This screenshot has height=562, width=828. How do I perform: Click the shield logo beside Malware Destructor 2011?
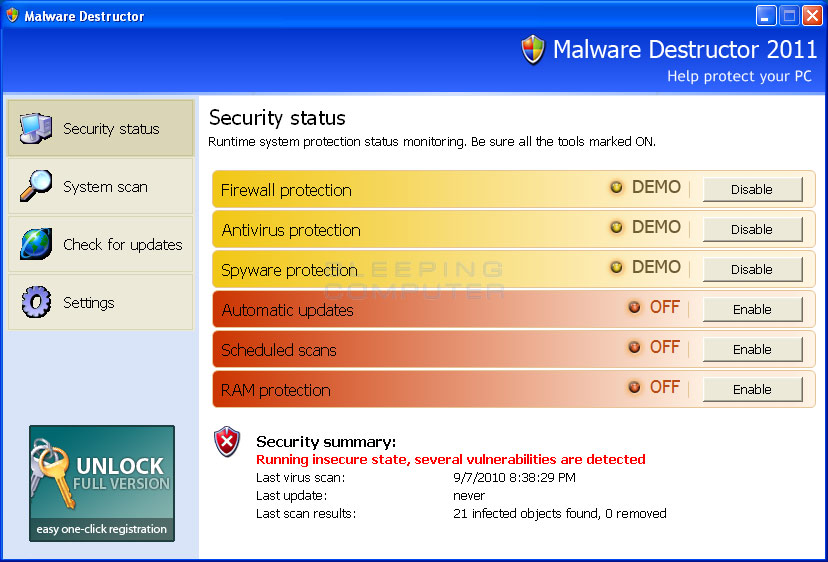click(x=533, y=50)
